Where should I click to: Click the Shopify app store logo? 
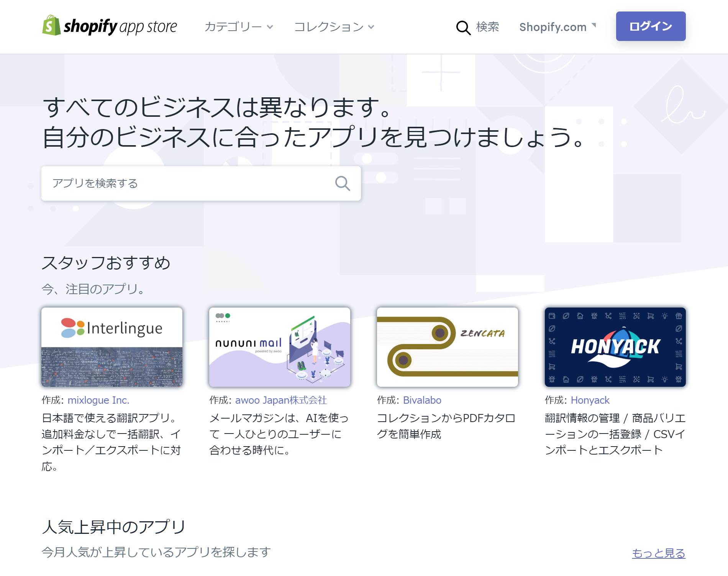(110, 26)
